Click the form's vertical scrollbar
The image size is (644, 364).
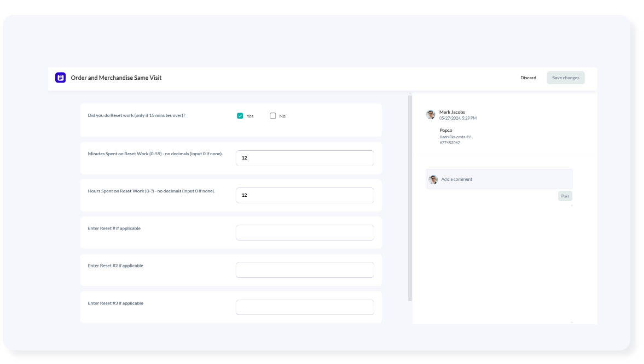pos(410,198)
